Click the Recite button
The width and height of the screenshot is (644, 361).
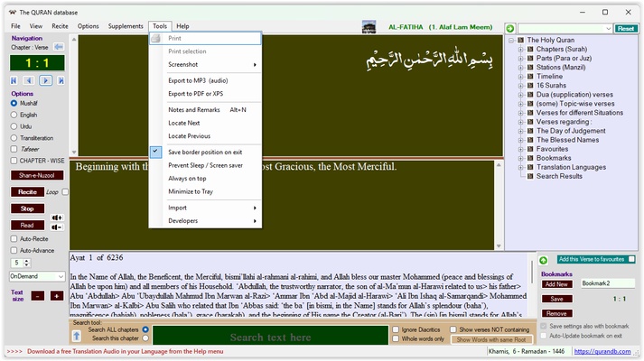27,192
